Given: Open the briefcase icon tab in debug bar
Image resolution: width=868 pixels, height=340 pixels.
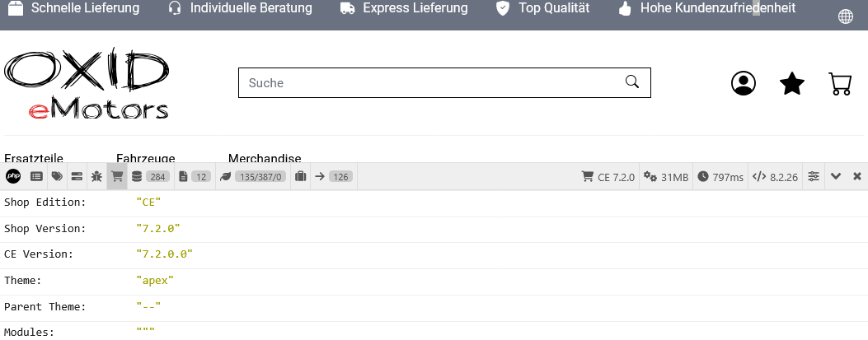Looking at the screenshot, I should pyautogui.click(x=300, y=176).
